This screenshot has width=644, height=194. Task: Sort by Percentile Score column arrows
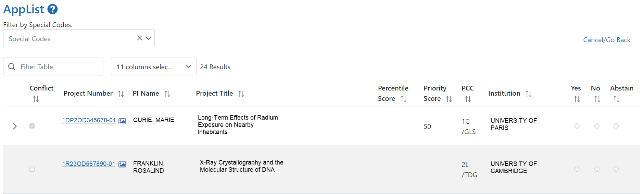click(403, 99)
